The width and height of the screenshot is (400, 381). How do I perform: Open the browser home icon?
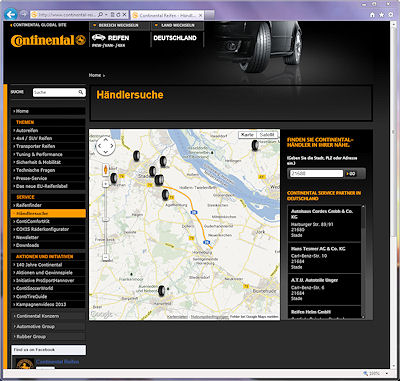(372, 15)
